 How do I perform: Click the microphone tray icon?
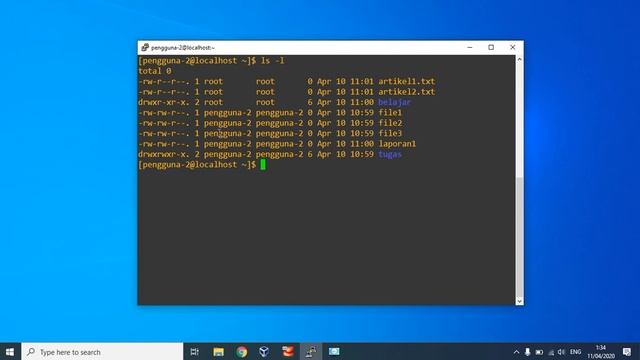point(527,352)
